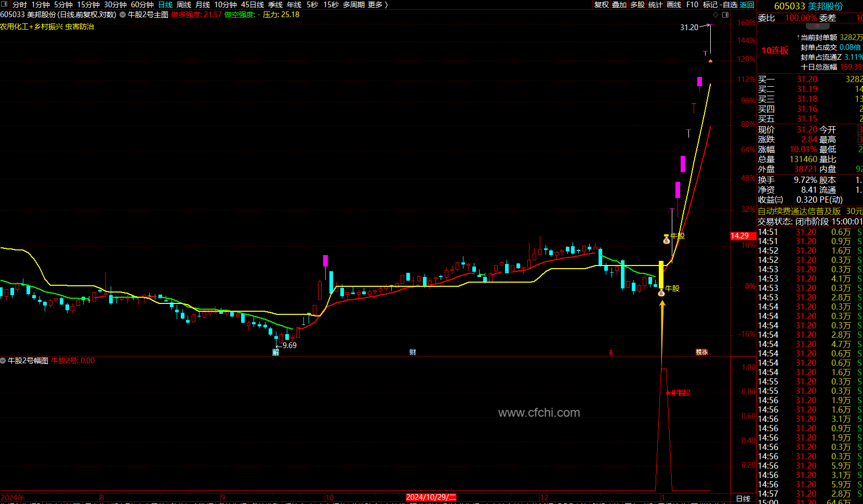Click the 统计 statistics button
The image size is (863, 504).
(655, 5)
